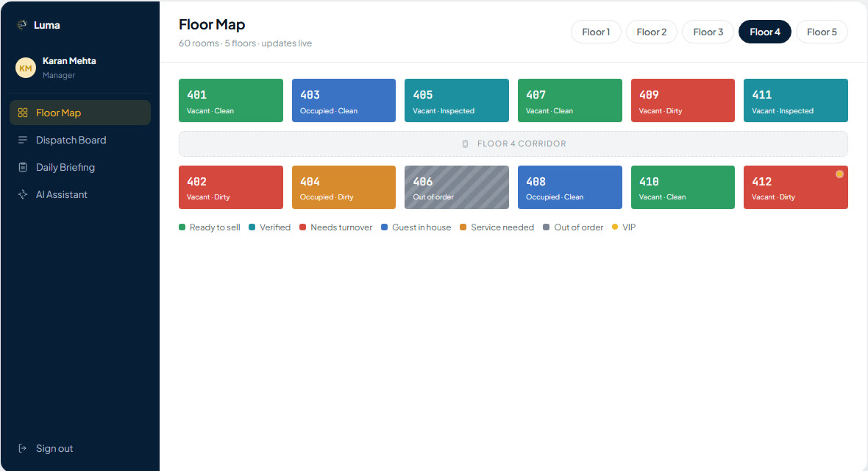Screen dimensions: 868x471
Task: Click the Floor 4 Corridor icon
Action: tap(465, 144)
